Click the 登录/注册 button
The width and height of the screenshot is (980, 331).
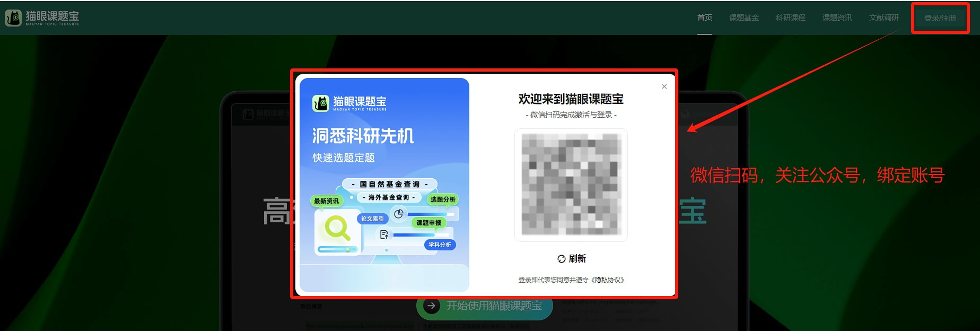coord(940,18)
